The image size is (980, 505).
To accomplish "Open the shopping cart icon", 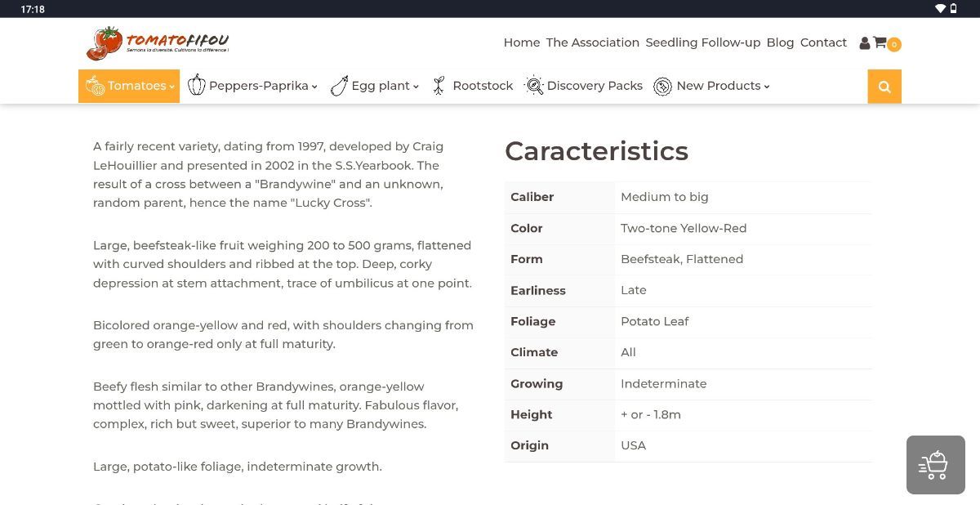I will (880, 42).
